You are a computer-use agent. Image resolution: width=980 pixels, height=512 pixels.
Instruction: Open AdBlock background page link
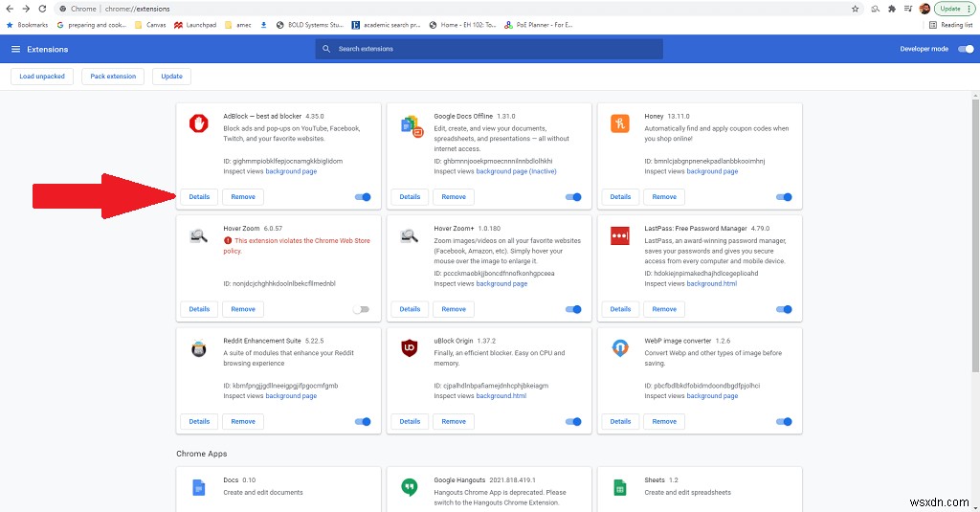pos(291,171)
